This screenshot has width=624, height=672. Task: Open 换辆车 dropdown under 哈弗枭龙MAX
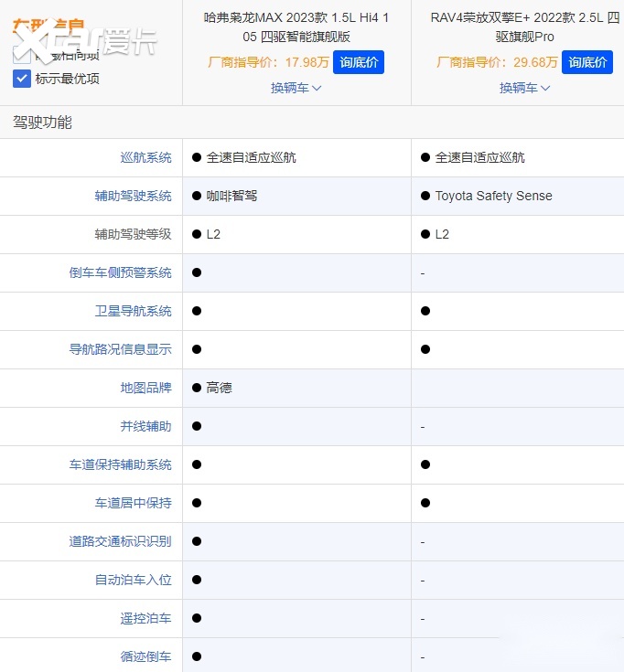click(296, 88)
